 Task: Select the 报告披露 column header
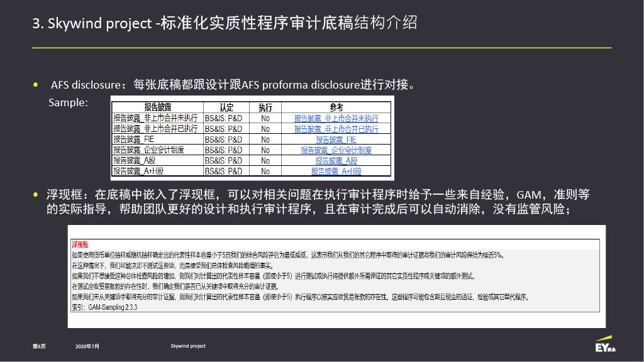[158, 107]
